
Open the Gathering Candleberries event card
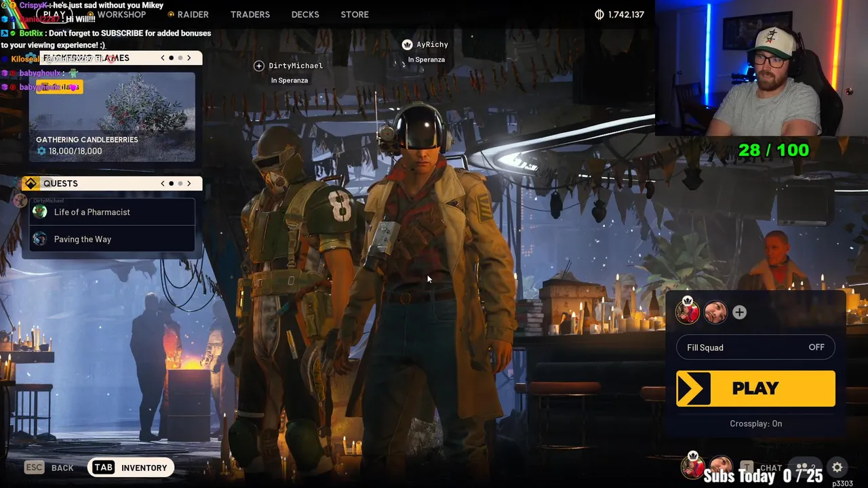pyautogui.click(x=112, y=117)
